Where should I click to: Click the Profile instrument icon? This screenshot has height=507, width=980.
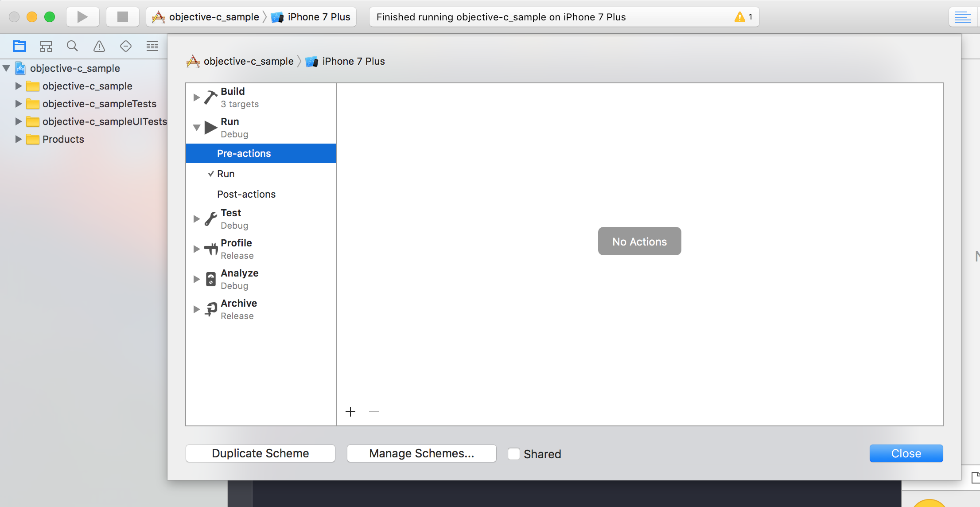pyautogui.click(x=211, y=249)
